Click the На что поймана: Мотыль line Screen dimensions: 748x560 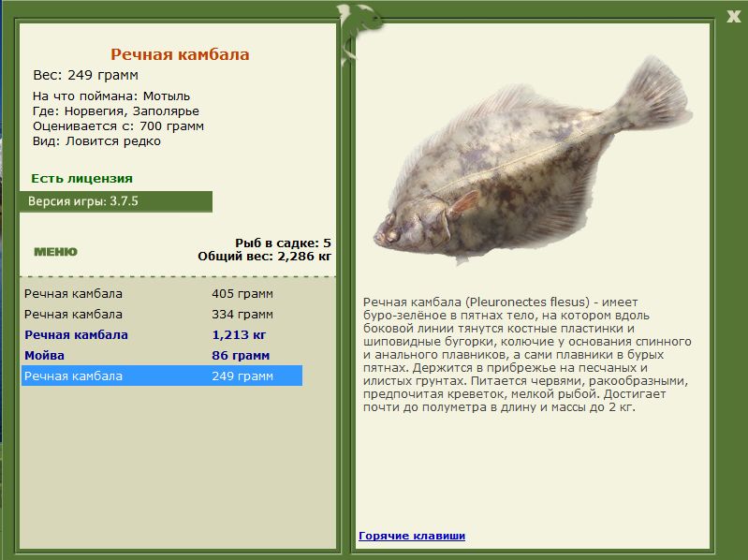pos(111,96)
